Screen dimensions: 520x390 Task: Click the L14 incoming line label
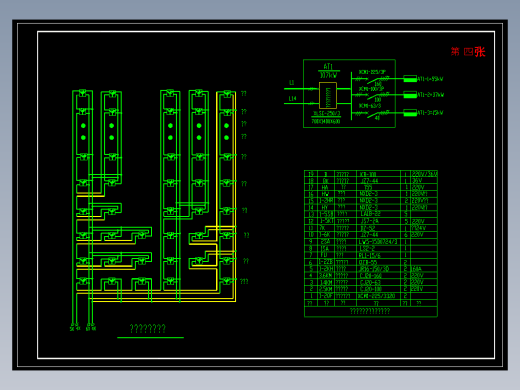point(292,99)
